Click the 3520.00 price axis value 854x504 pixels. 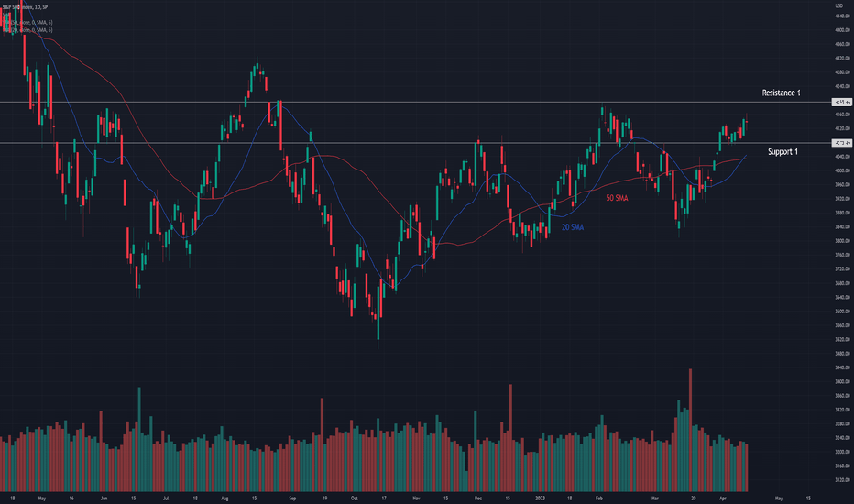[x=843, y=339]
